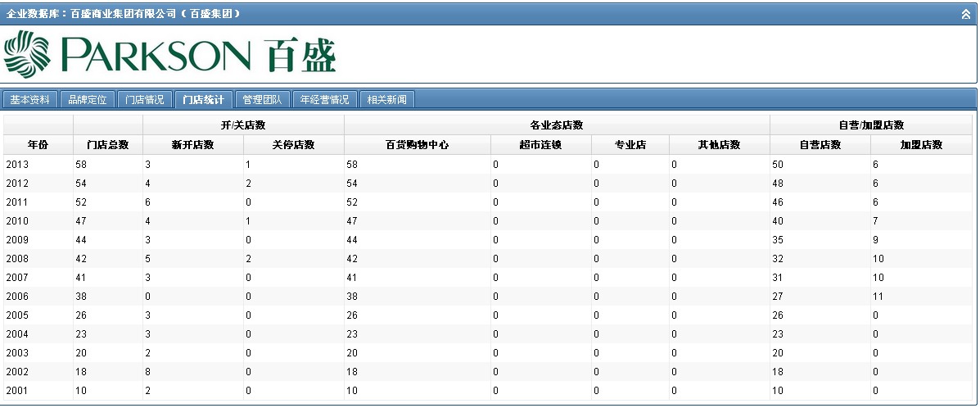Open the 管理团队 tab
Image resolution: width=980 pixels, height=408 pixels.
(262, 100)
